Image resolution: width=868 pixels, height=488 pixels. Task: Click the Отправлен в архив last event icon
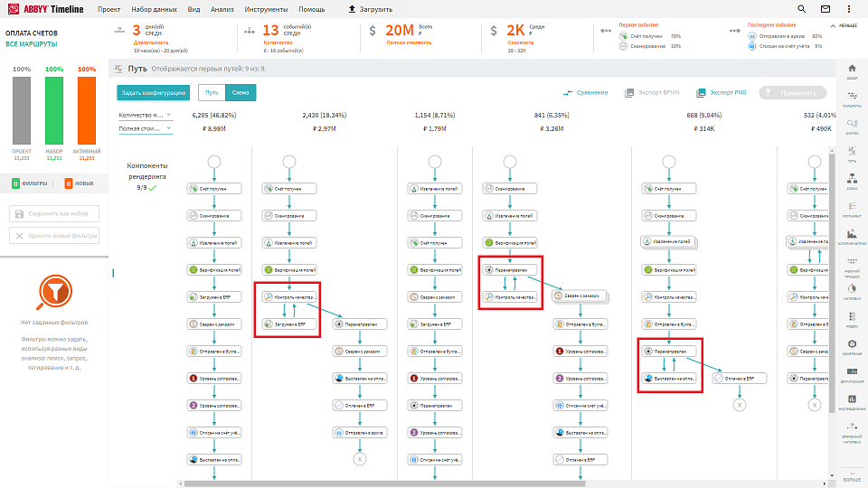tap(751, 36)
